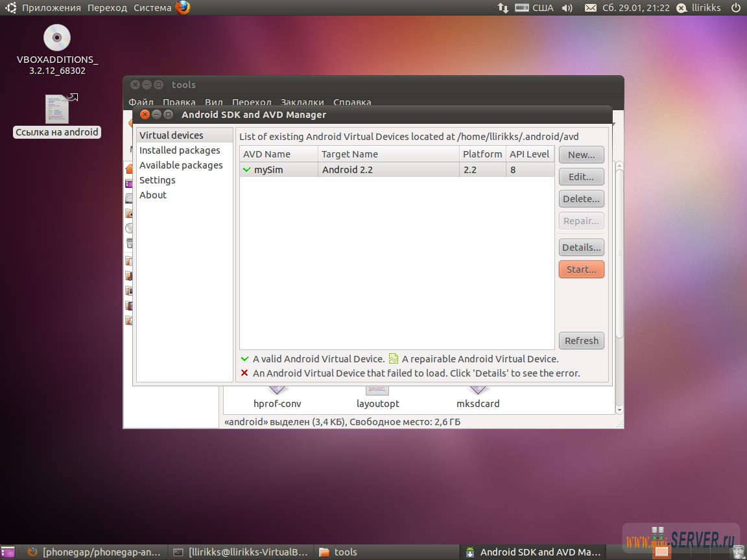
Task: Click the date and time Сб. 29.01, 21:22
Action: (635, 8)
